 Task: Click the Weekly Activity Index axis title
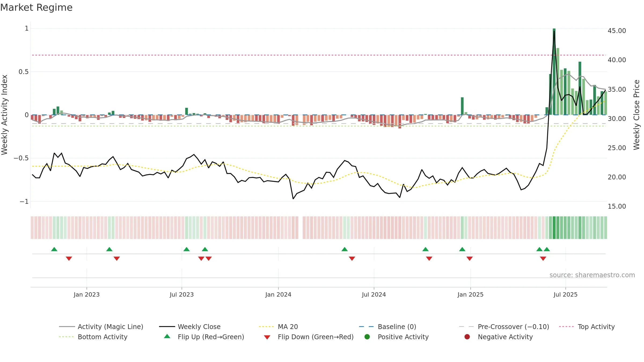click(5, 115)
